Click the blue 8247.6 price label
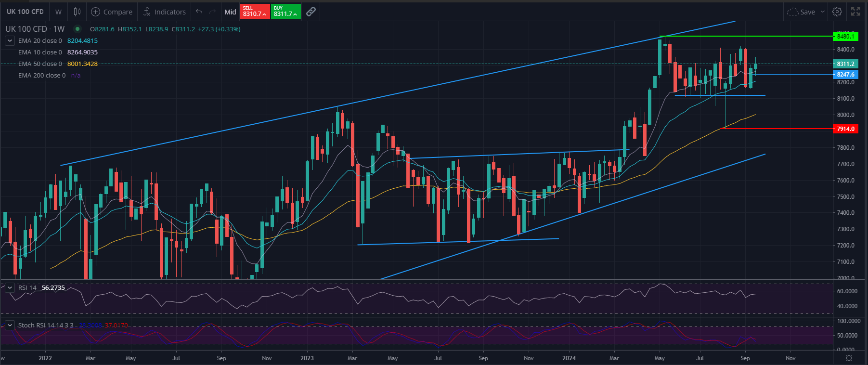Image resolution: width=868 pixels, height=365 pixels. [x=845, y=75]
